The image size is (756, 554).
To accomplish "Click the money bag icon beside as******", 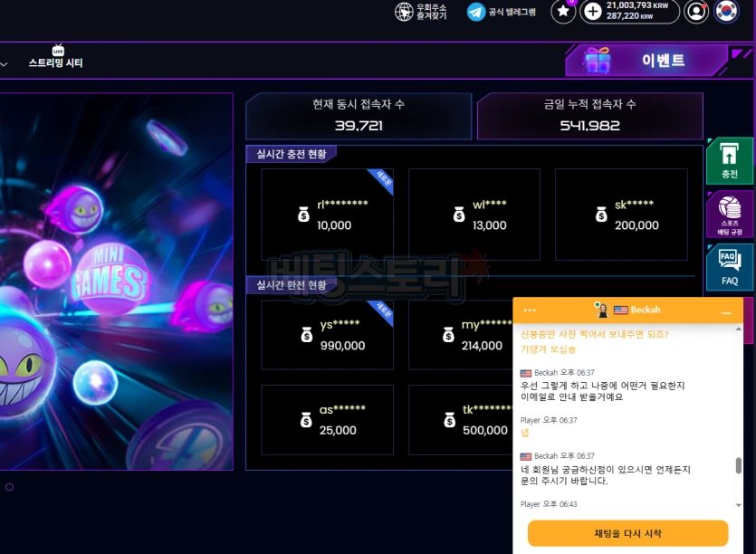I will pos(306,419).
